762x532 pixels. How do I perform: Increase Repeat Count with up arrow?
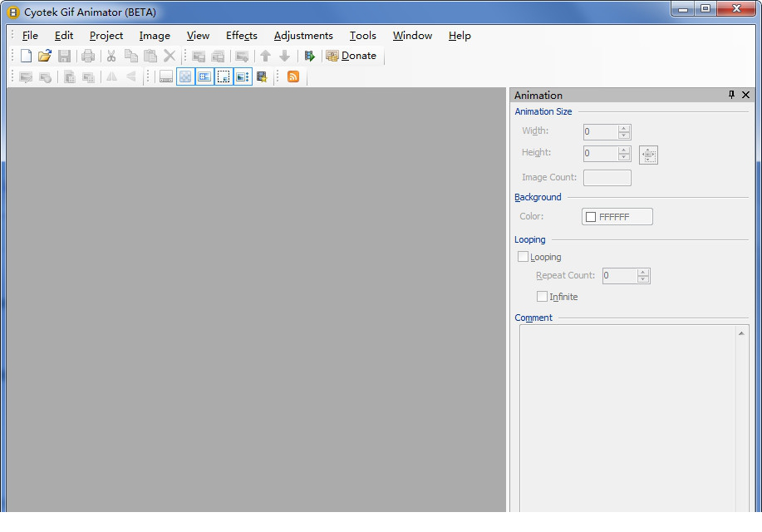click(x=643, y=273)
